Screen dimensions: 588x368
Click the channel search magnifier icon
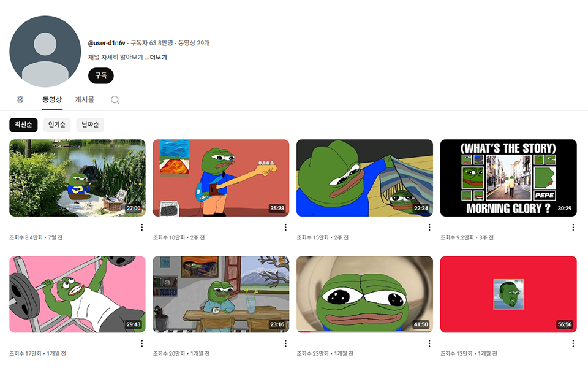[115, 99]
